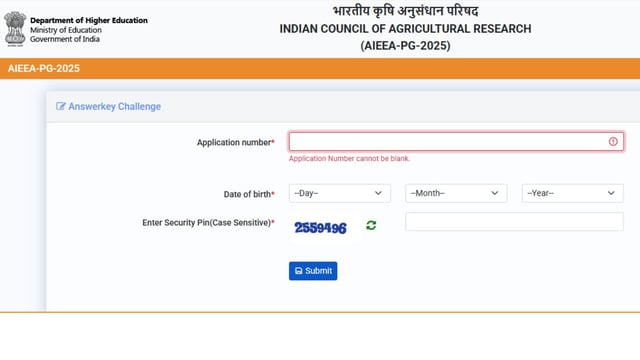Click AIEEA-PG-2025 in the orange bar
Viewport: 640px width, 360px height.
pos(44,69)
